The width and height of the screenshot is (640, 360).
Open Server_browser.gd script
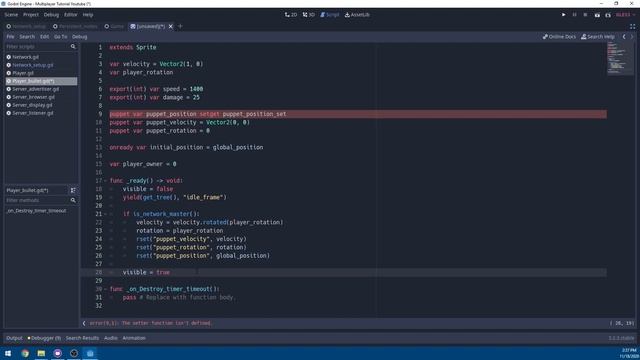pos(33,97)
